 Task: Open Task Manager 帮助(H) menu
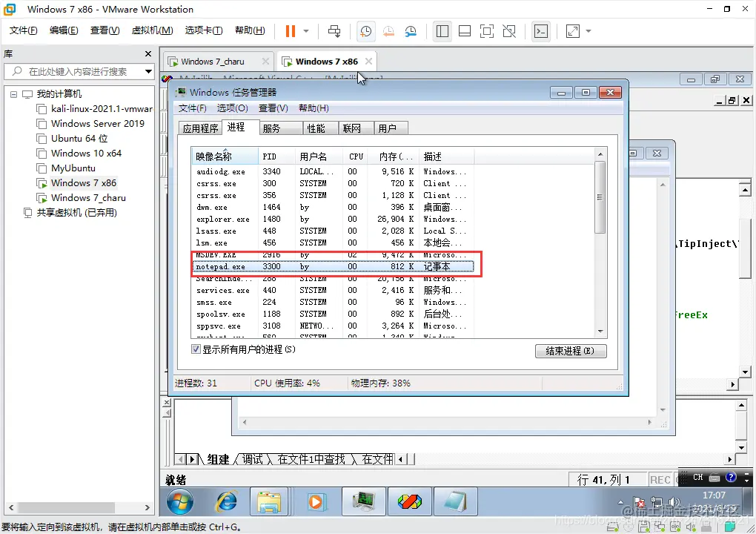(x=314, y=108)
